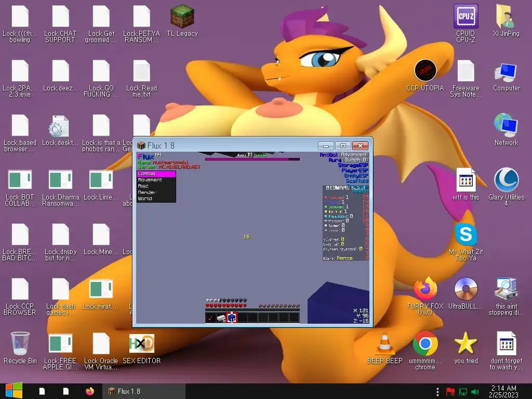Click the Flux 1.8 window title icon
Screen dimensions: 532x399
141,145
